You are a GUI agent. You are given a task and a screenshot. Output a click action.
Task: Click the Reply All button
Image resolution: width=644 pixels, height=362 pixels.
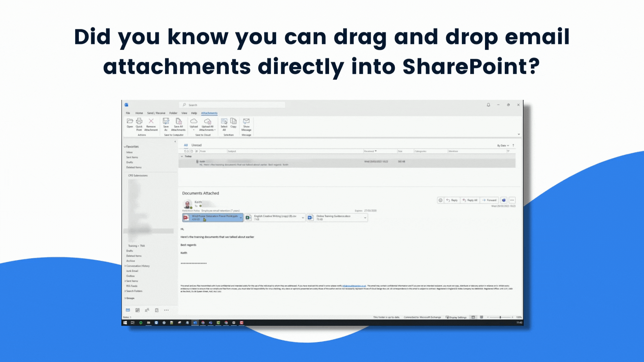[470, 200]
